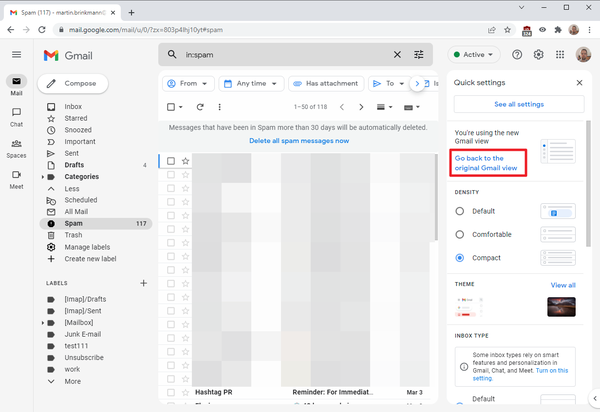Open the Google apps grid icon

pyautogui.click(x=560, y=55)
